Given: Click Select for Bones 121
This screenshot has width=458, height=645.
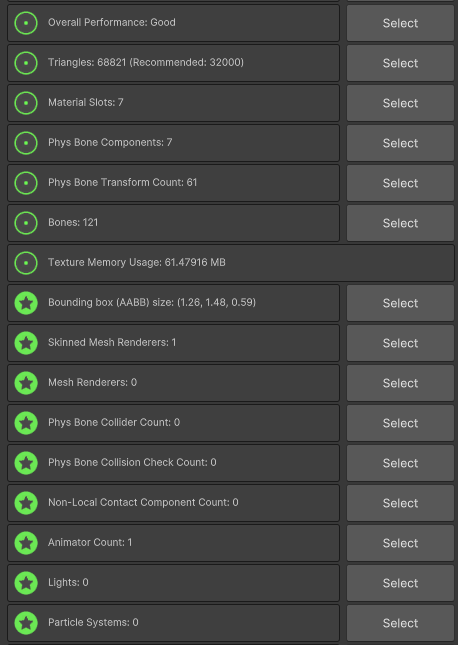Looking at the screenshot, I should (x=400, y=223).
